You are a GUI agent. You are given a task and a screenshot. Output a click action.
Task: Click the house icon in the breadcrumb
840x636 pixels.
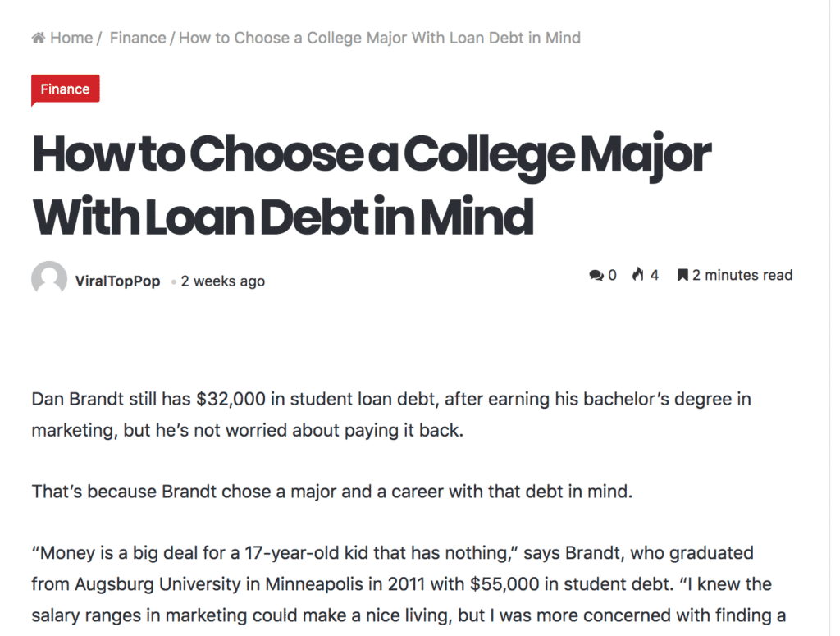(38, 38)
